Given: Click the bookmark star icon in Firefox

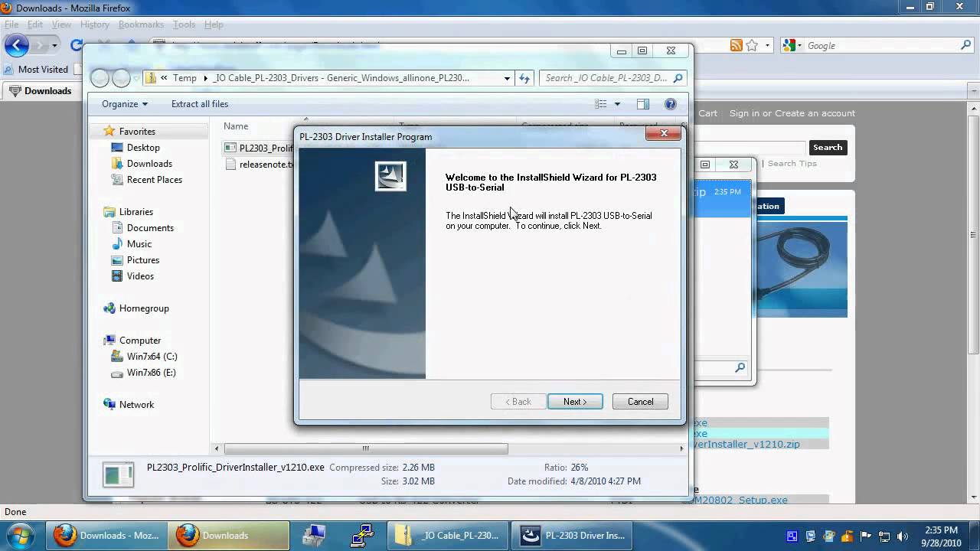Looking at the screenshot, I should (x=752, y=46).
